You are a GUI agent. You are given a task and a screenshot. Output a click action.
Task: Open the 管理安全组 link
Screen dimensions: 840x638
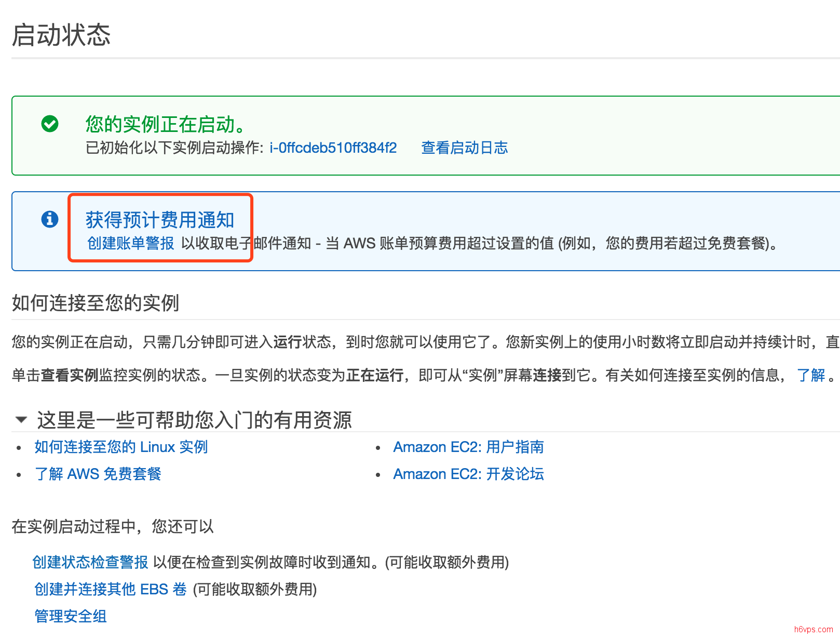(71, 616)
